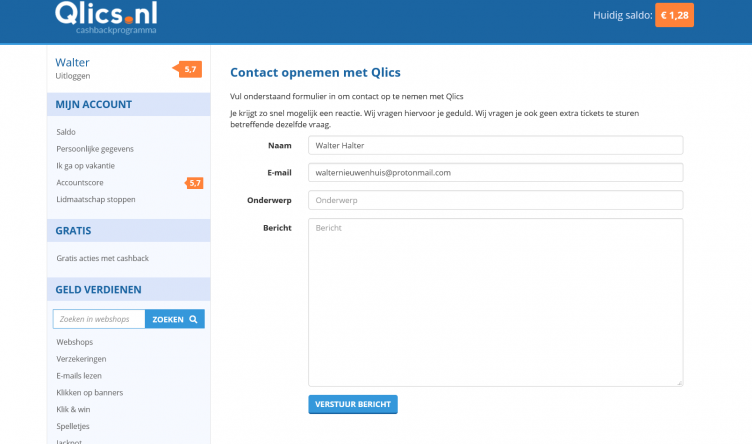Screen dimensions: 752x444
Task: Click the Onderwerp text field
Action: tap(495, 200)
